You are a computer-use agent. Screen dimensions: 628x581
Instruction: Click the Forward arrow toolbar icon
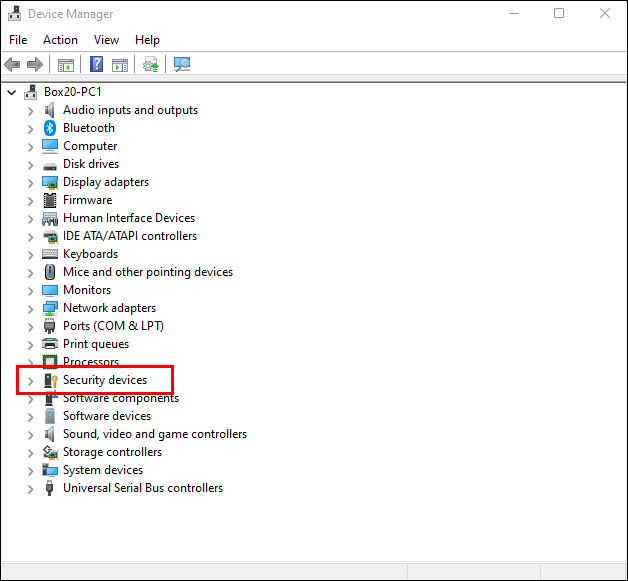(x=34, y=64)
